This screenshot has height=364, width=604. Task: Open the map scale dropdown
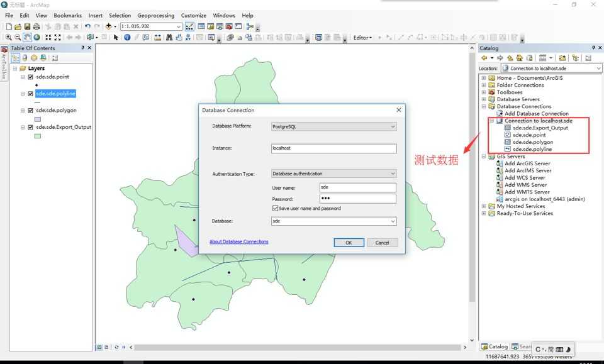click(x=179, y=26)
